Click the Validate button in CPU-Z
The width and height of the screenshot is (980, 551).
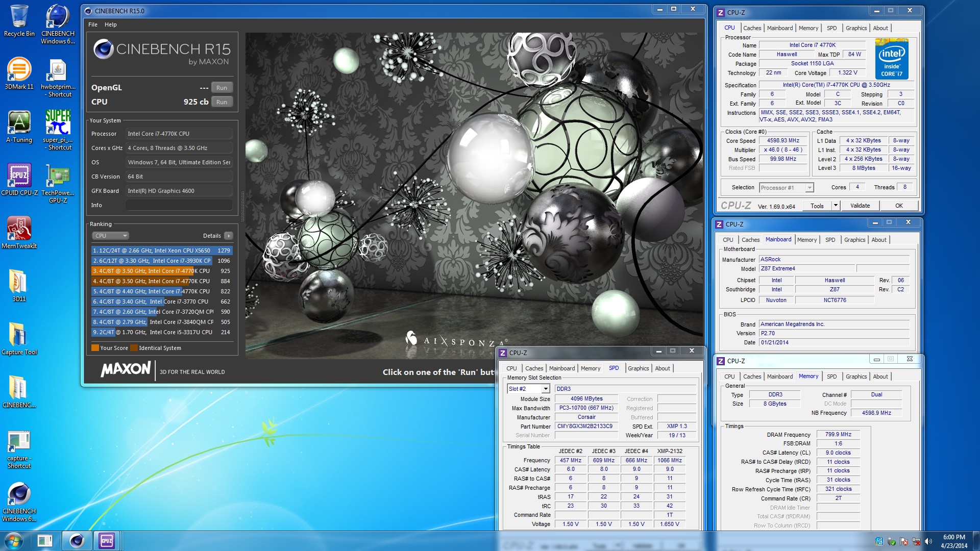[x=860, y=206]
